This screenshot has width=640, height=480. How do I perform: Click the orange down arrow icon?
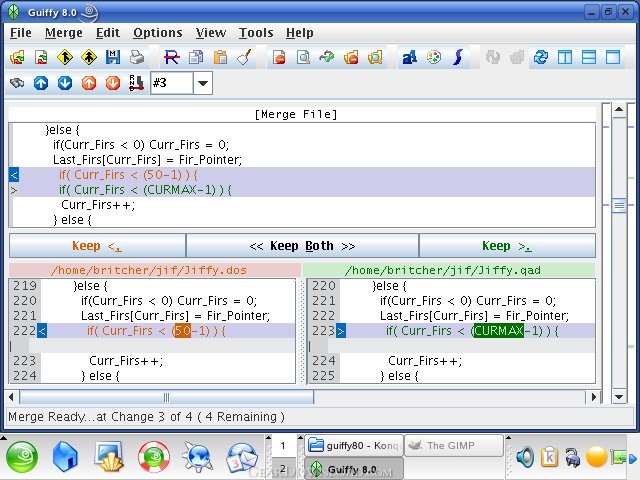113,83
